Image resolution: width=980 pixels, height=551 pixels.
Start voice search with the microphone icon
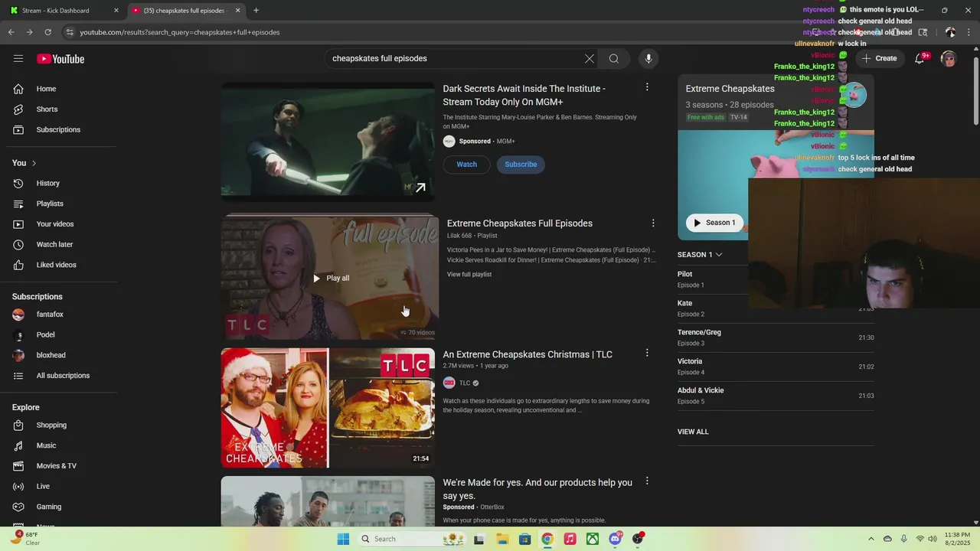648,58
